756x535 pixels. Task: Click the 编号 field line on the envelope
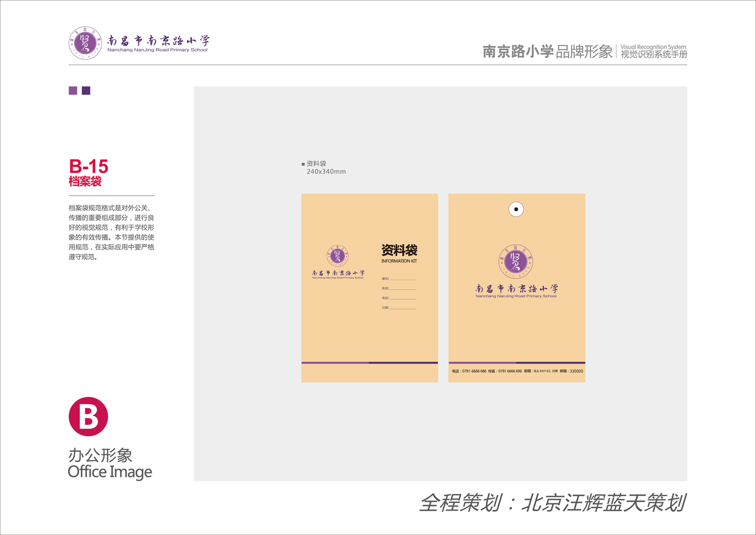click(398, 279)
